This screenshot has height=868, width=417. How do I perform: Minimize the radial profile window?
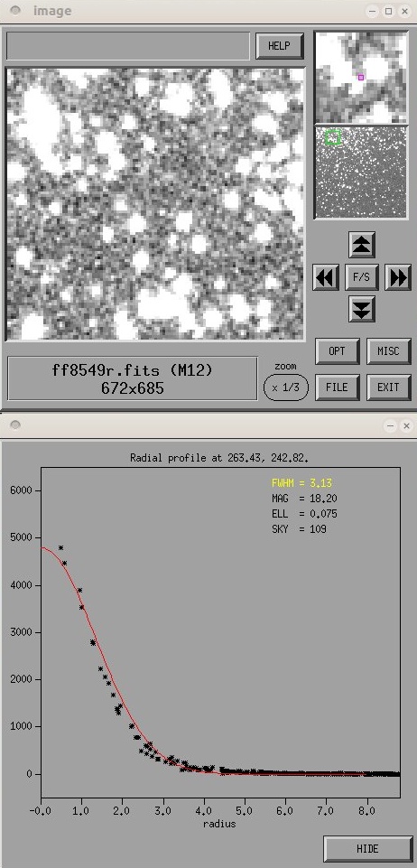[x=392, y=425]
